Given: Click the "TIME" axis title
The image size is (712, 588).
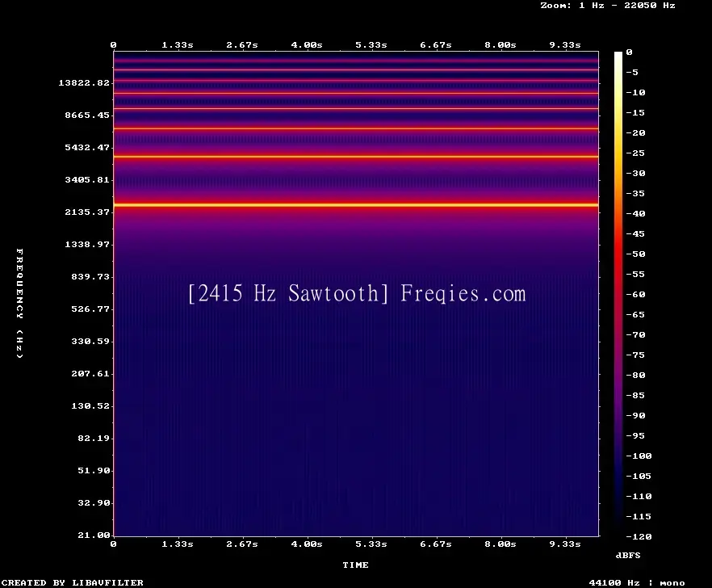Looking at the screenshot, I should 355,565.
